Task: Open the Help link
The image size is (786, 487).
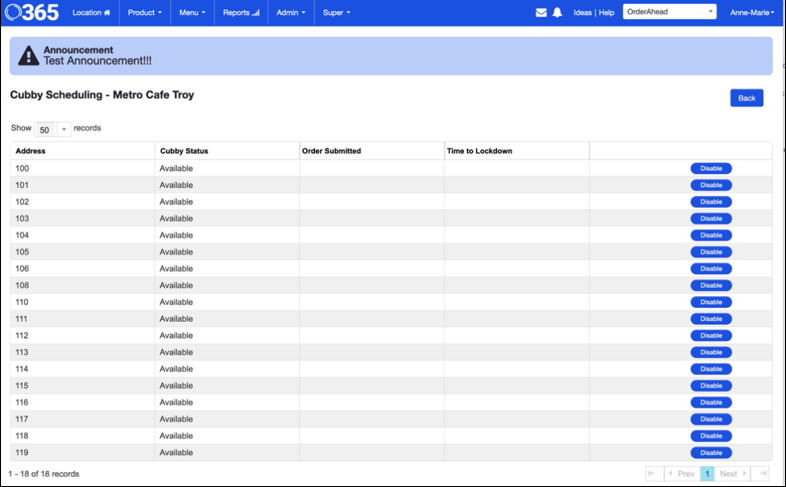Action: [606, 13]
